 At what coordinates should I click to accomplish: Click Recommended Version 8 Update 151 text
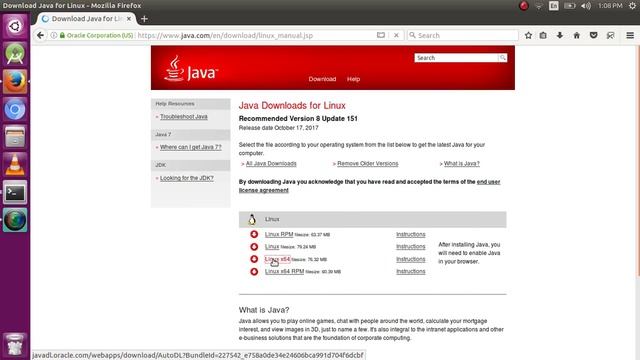click(x=298, y=118)
